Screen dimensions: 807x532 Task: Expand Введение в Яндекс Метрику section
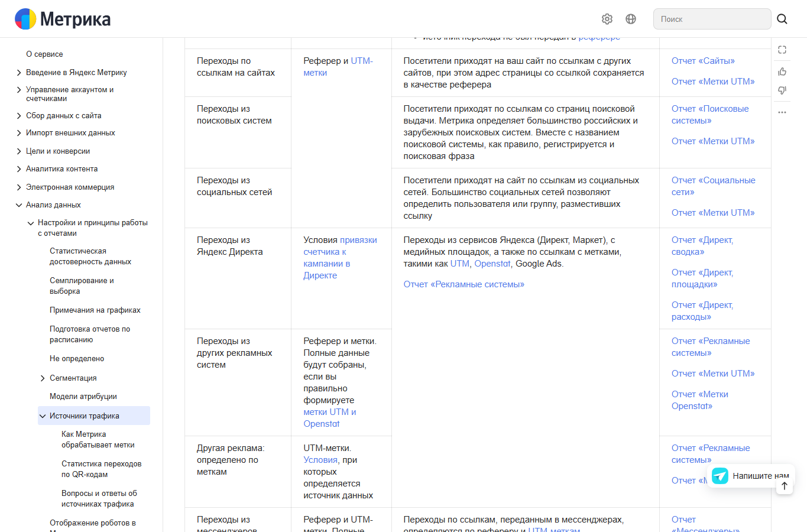click(x=19, y=73)
